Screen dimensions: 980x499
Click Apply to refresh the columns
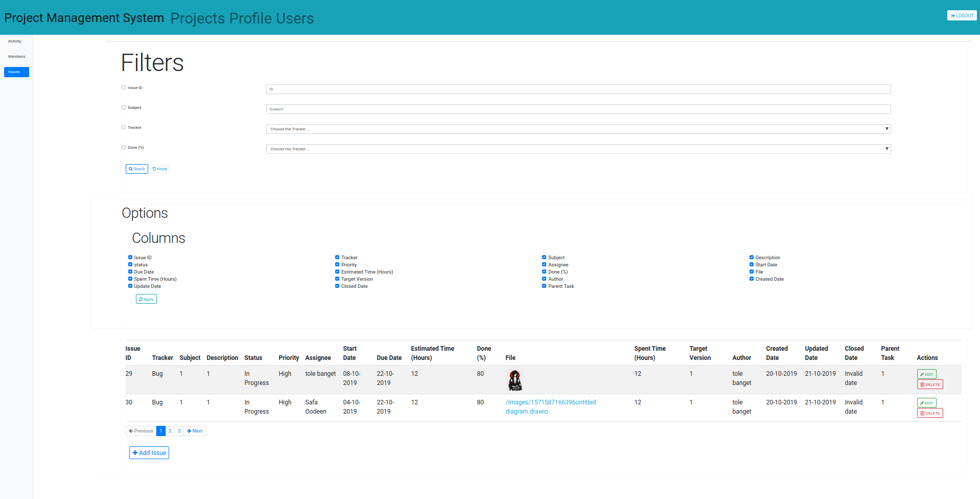[146, 299]
